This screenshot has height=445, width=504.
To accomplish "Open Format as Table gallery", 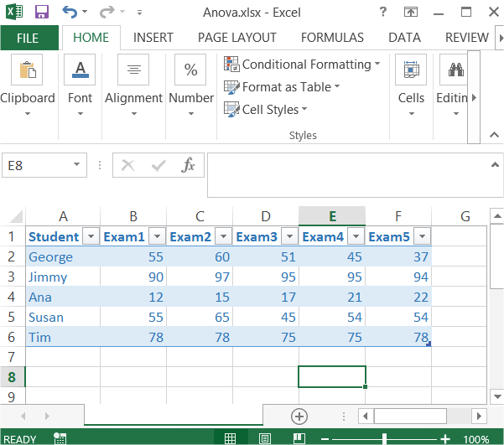I will click(282, 87).
